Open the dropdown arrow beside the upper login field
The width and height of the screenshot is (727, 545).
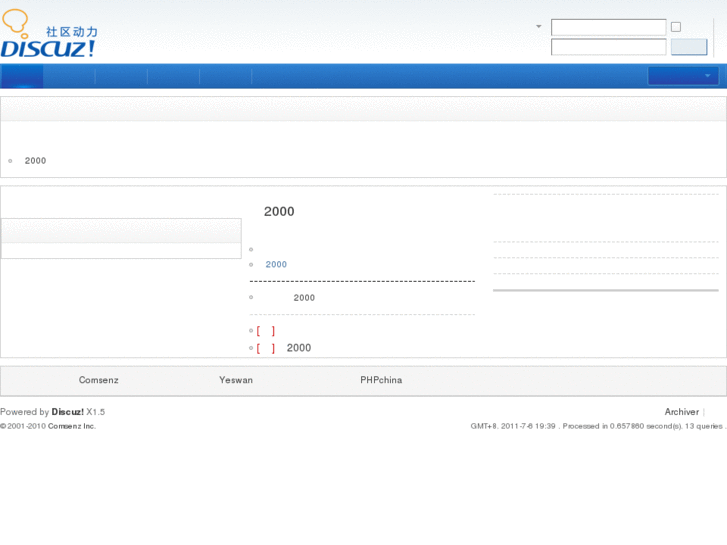pyautogui.click(x=538, y=26)
